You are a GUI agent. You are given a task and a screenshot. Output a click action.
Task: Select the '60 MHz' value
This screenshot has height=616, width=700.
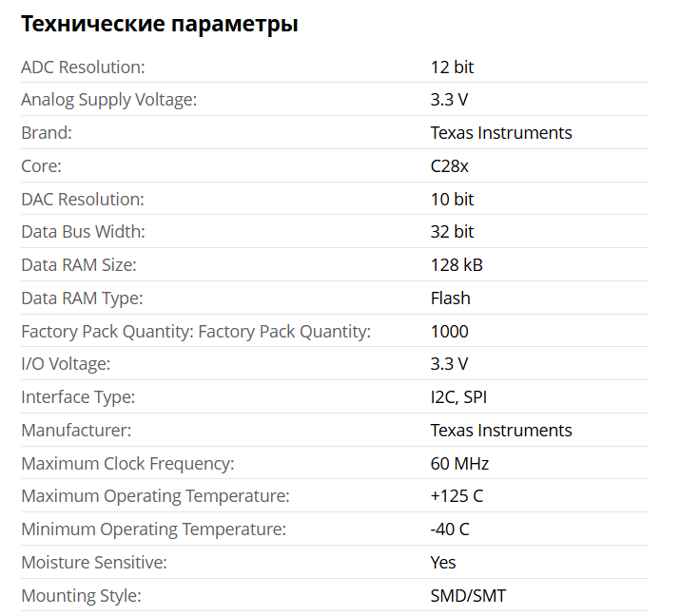[x=459, y=464]
